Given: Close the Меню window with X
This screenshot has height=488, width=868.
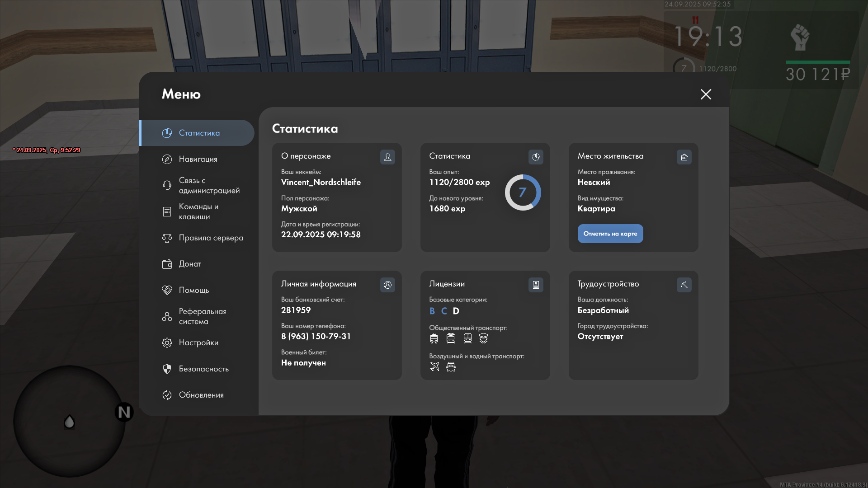Looking at the screenshot, I should tap(706, 94).
